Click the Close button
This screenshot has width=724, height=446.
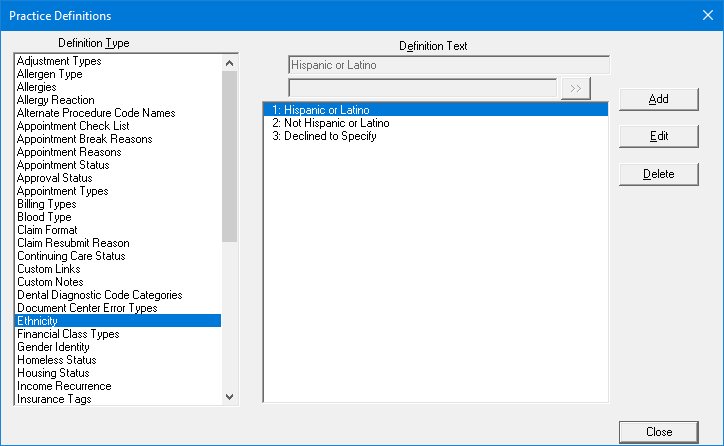pos(658,432)
